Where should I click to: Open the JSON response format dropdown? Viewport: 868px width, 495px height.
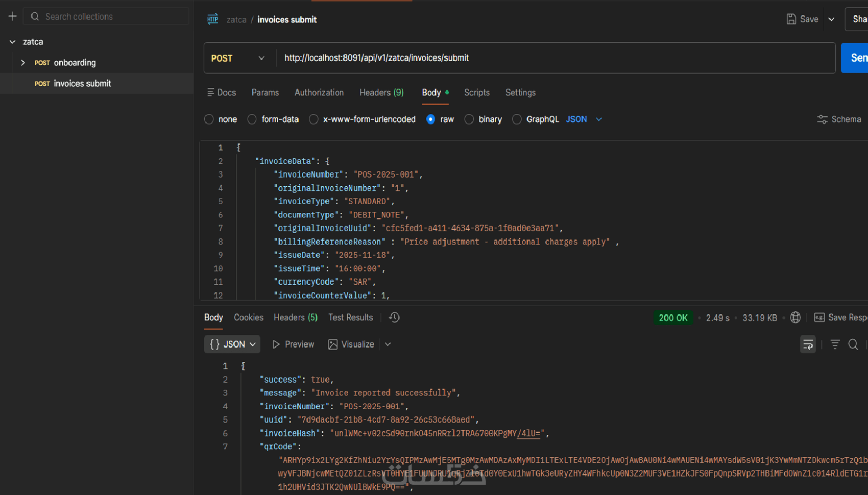click(232, 344)
